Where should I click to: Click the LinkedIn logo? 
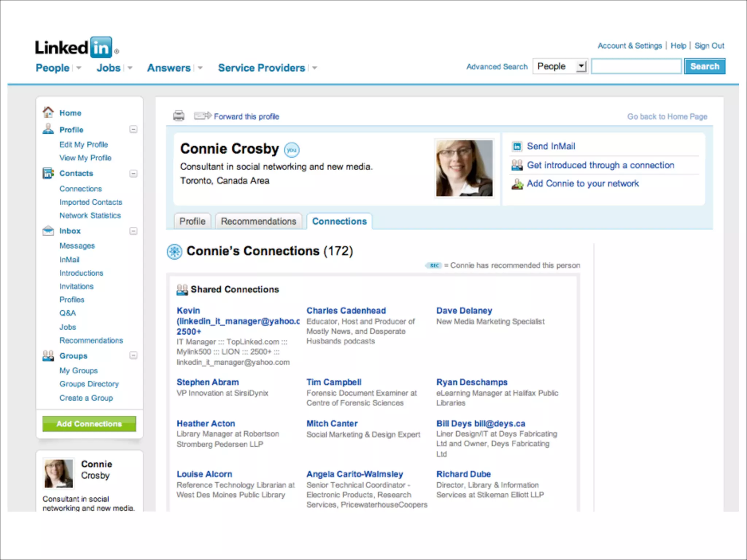pos(77,47)
